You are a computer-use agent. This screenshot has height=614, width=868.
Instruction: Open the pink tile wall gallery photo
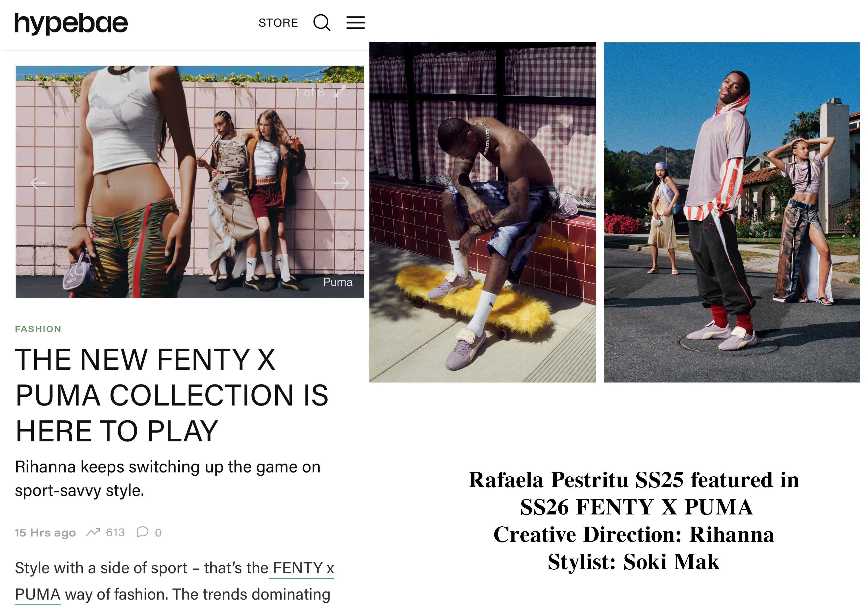190,182
